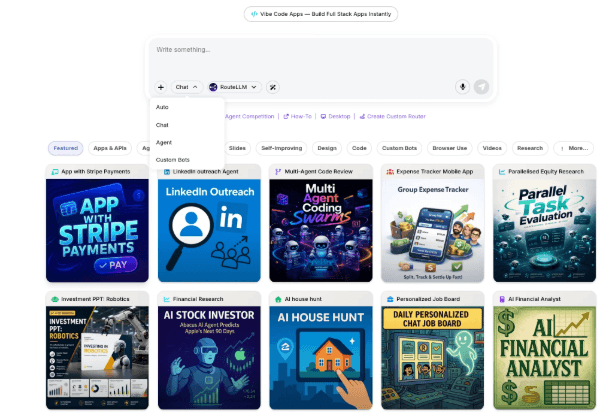
Task: Open the How-To link
Action: click(x=297, y=116)
